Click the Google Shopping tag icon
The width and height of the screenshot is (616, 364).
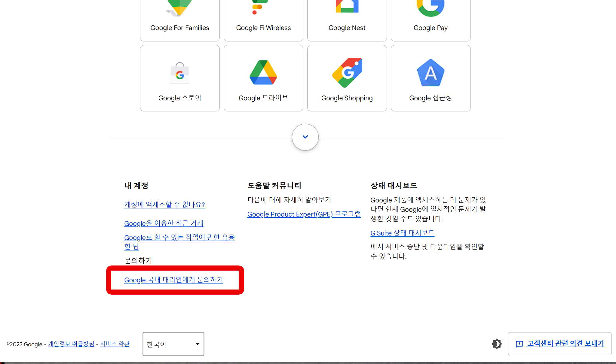pyautogui.click(x=347, y=73)
